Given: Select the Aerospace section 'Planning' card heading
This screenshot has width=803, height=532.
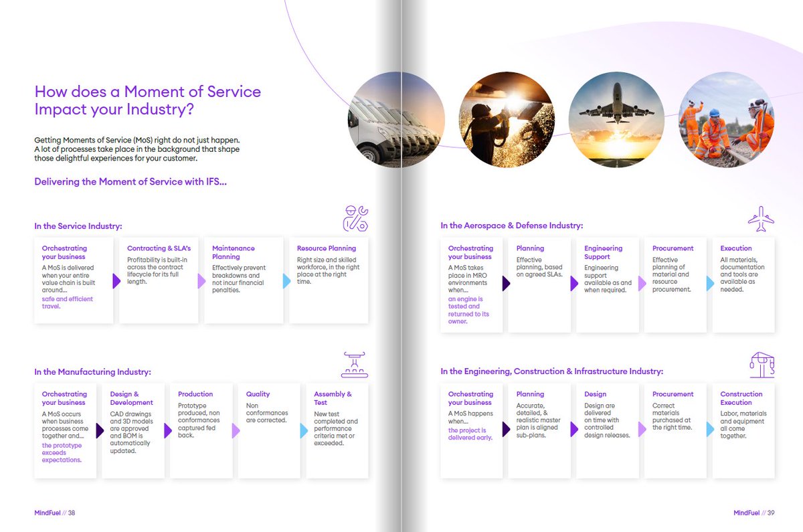Looking at the screenshot, I should coord(530,248).
